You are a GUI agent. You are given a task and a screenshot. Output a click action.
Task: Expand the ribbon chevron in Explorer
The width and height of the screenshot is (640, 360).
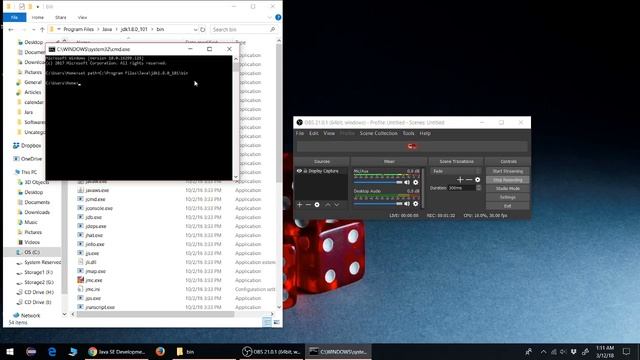tap(269, 18)
